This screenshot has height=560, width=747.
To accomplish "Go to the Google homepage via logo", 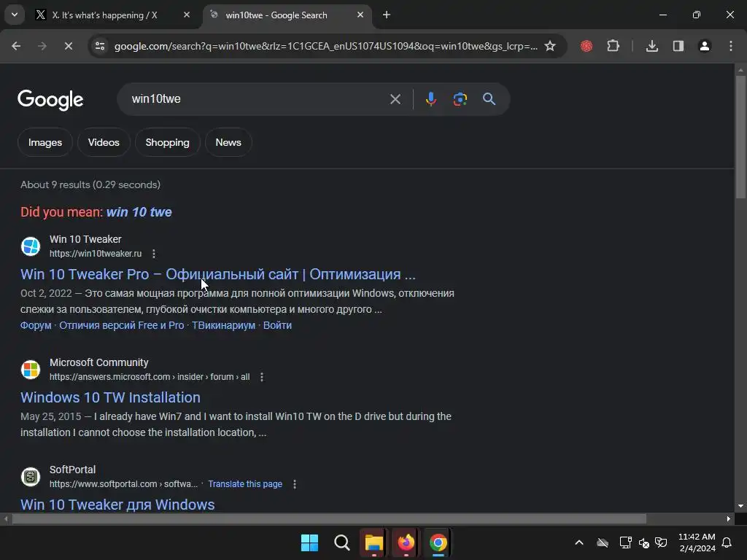I will tap(50, 99).
